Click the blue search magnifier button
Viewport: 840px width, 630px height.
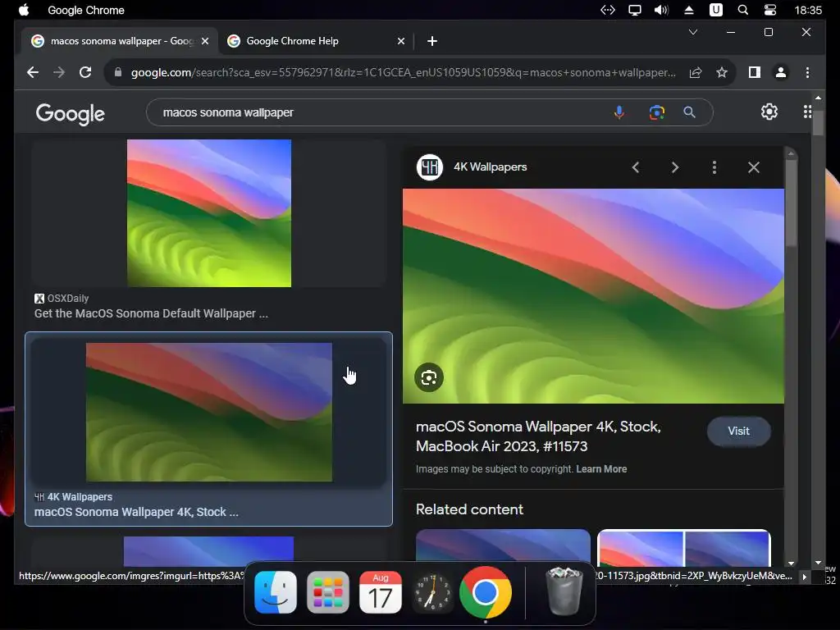tap(689, 112)
